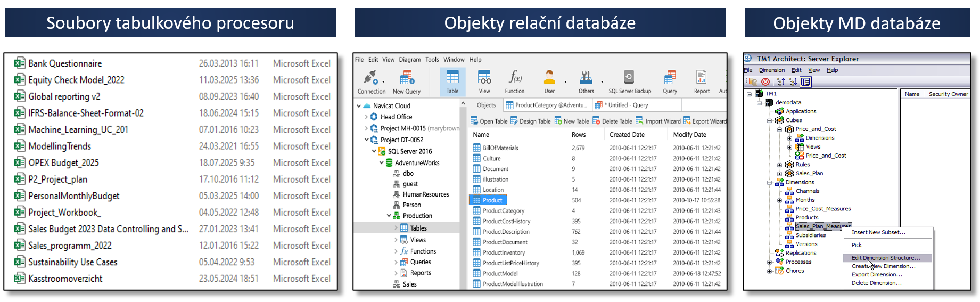
Task: Expand the Processes node in TM1 tree
Action: 769,262
